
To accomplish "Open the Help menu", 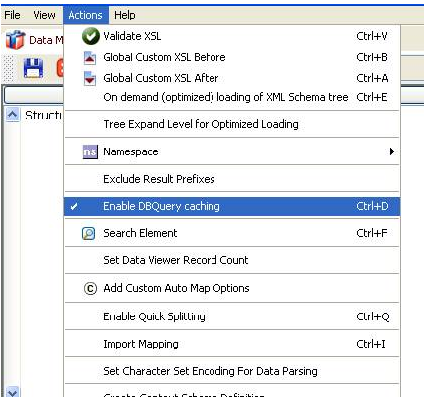I will 125,15.
